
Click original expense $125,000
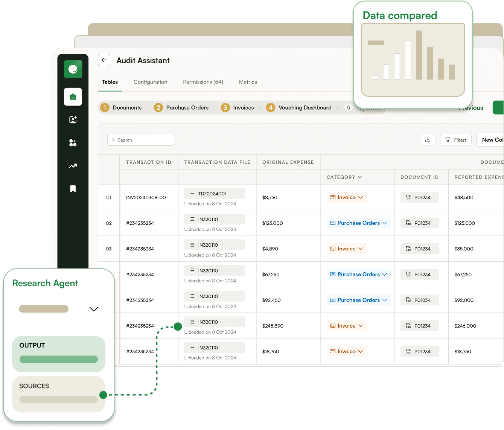pos(273,223)
